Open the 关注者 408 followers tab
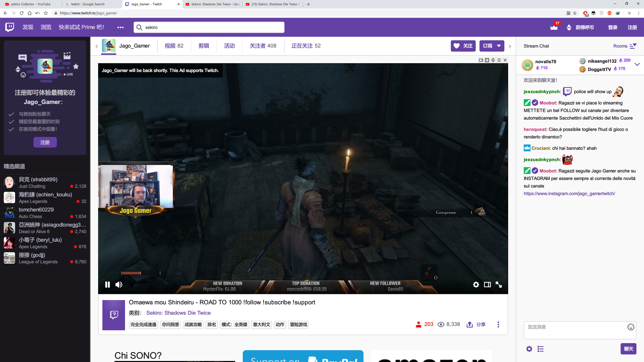Screen dimensions: 644x362 (x=263, y=46)
